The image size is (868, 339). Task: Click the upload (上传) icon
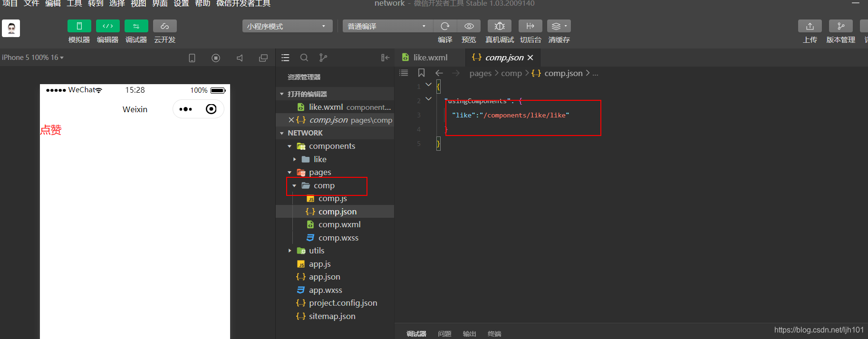[810, 26]
